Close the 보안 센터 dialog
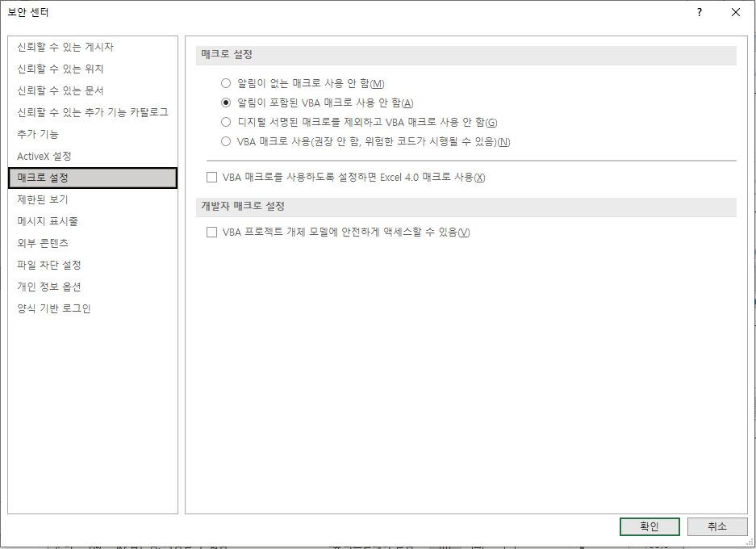The width and height of the screenshot is (756, 549). tap(736, 13)
